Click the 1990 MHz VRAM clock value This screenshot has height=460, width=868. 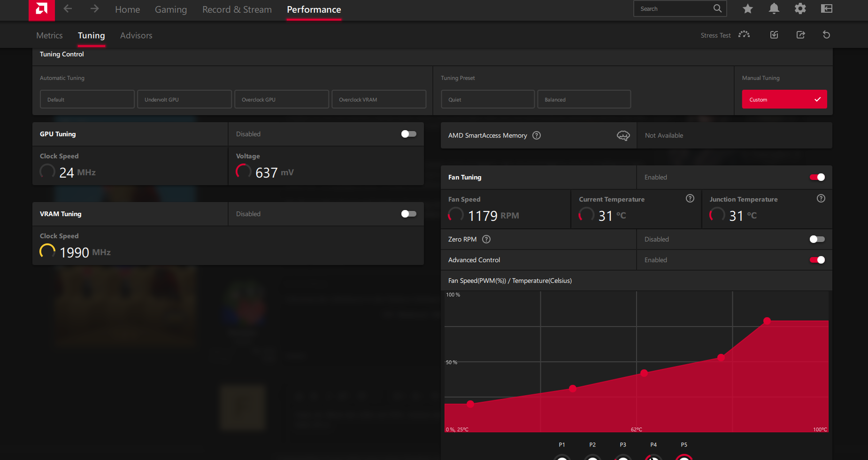click(85, 252)
